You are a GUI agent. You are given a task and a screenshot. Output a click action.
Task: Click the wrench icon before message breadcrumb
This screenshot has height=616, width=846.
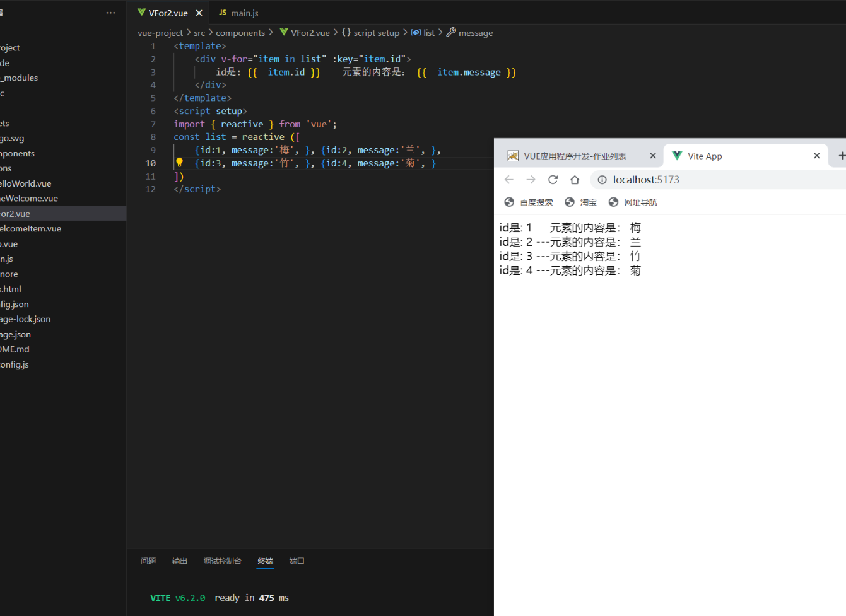(451, 32)
